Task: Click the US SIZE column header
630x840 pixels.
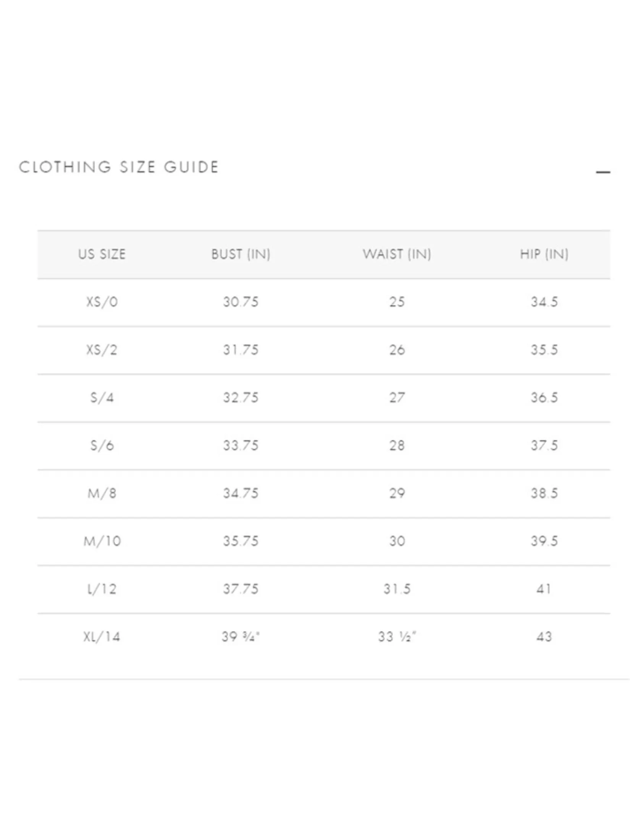Action: pos(102,254)
